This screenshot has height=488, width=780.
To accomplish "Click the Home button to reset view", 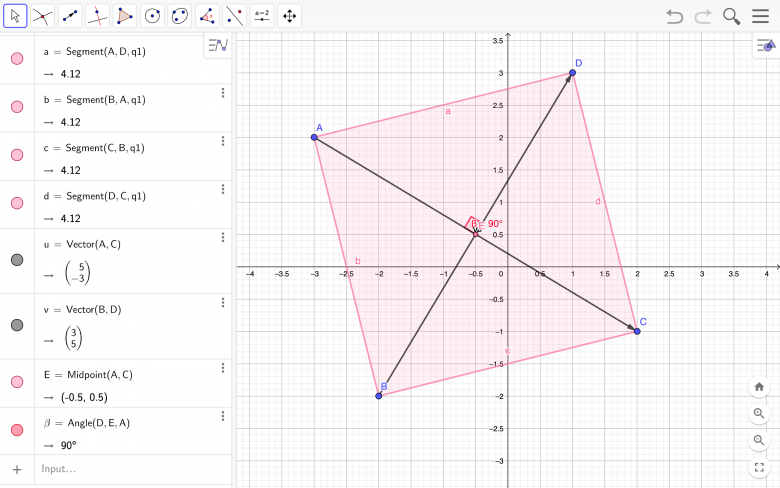I will coord(759,387).
